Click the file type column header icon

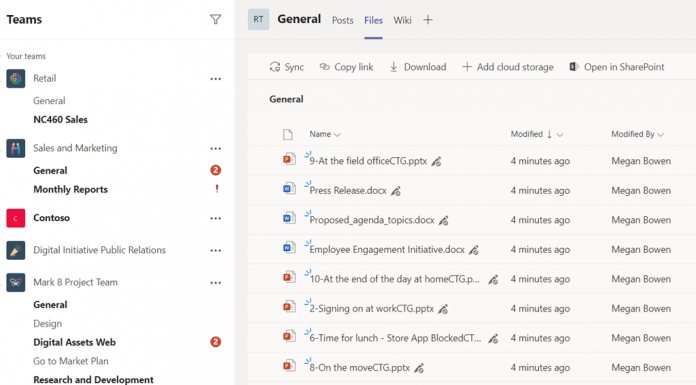pyautogui.click(x=288, y=135)
